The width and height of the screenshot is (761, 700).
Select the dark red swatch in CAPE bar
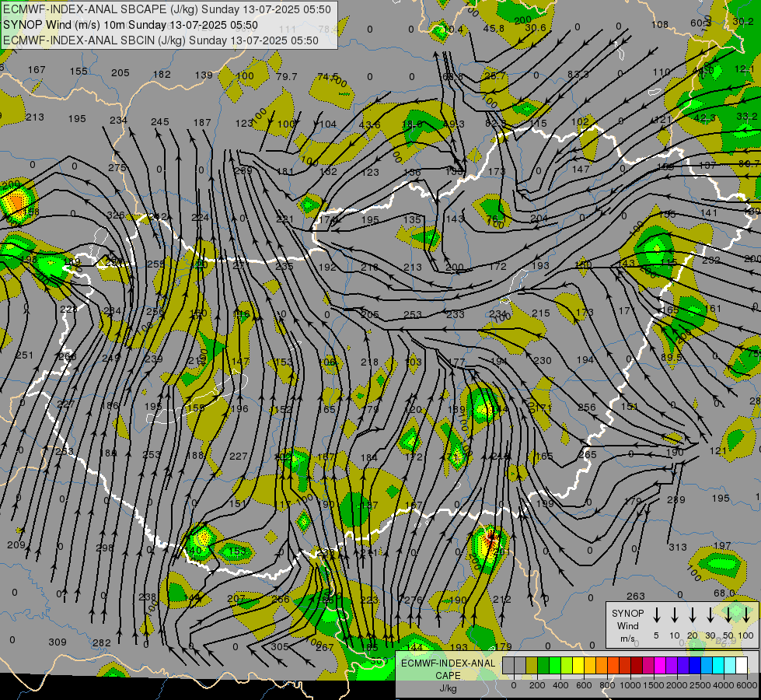[x=637, y=665]
